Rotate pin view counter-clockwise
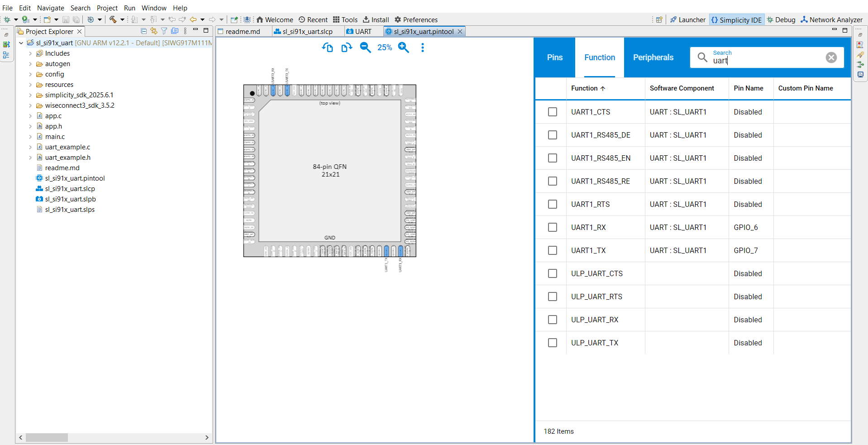This screenshot has height=445, width=868. 328,48
